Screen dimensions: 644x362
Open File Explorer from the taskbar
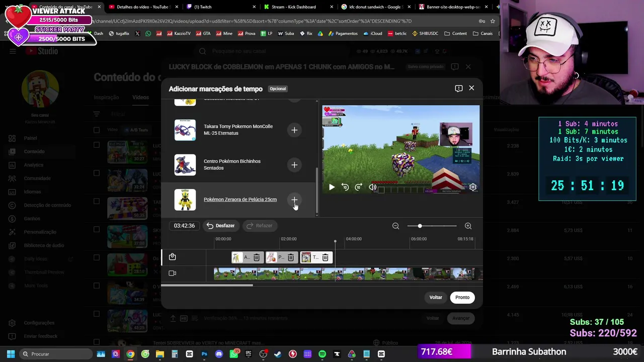click(x=160, y=354)
